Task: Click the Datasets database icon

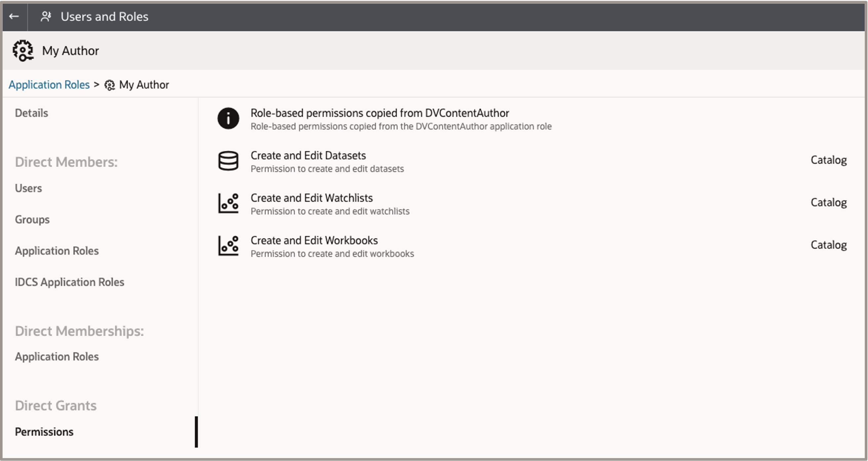Action: [228, 160]
